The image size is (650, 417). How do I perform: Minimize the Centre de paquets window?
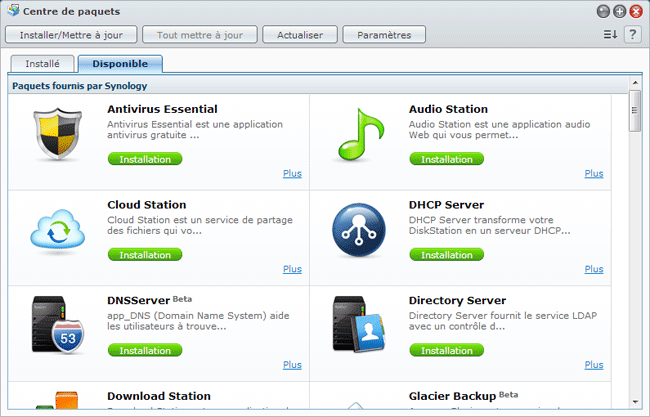[x=603, y=12]
